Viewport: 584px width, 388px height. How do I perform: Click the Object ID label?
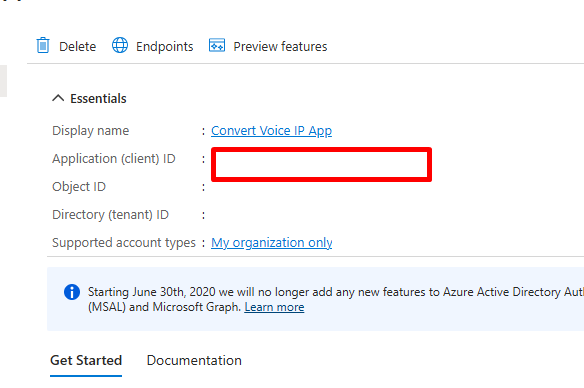pyautogui.click(x=79, y=187)
